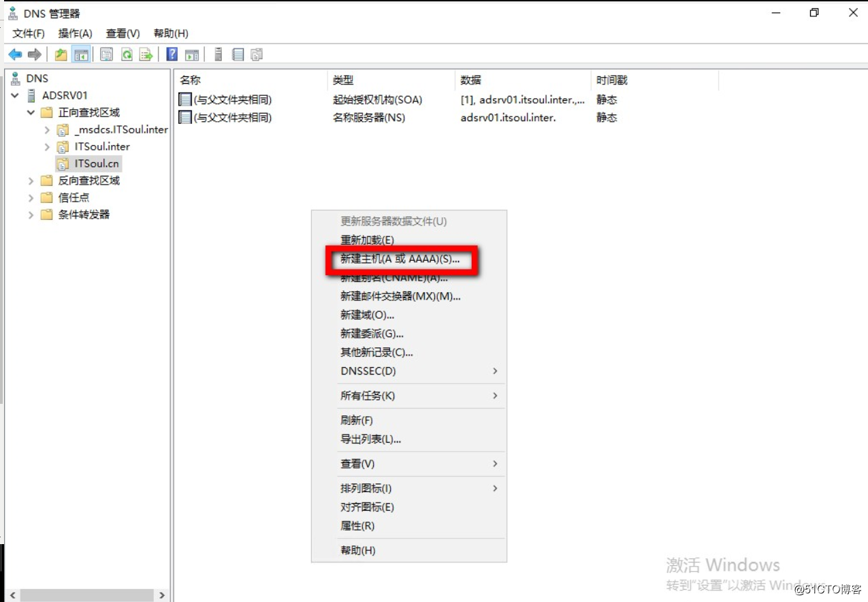The image size is (868, 602).
Task: Open the 操作(A) menu
Action: tap(75, 33)
